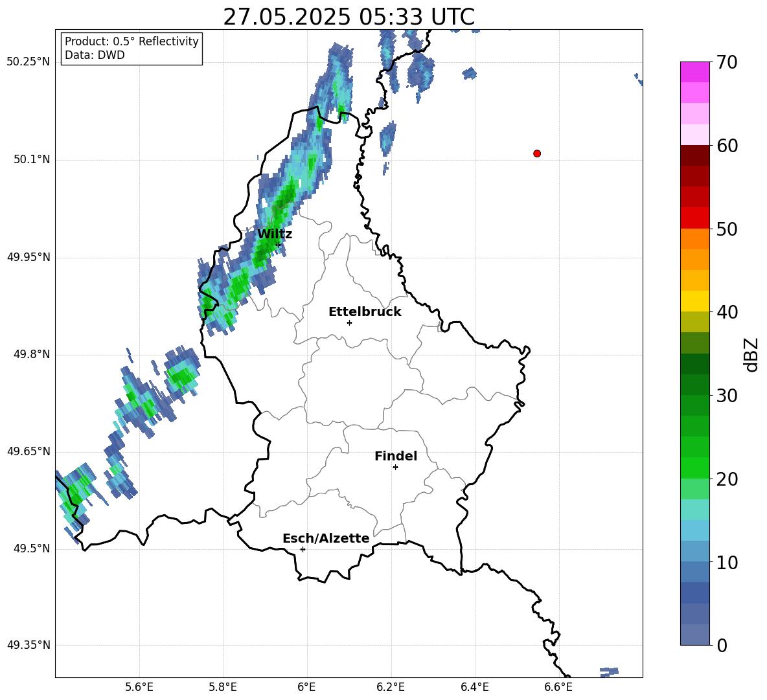Click the '0' colorbar tick label
This screenshot has height=700, width=767.
[x=722, y=646]
